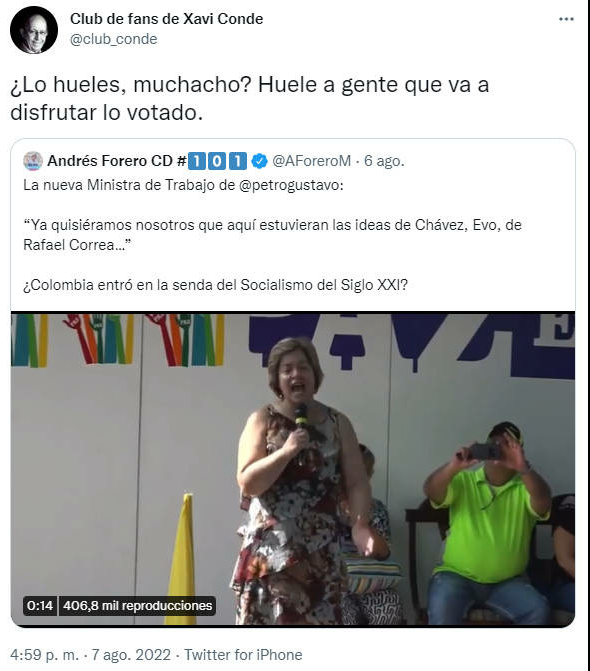Click the 406,8 mil reproducciones view count

tap(137, 606)
